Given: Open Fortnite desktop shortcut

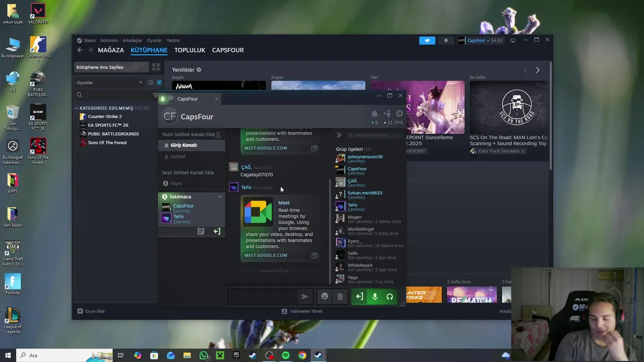Looking at the screenshot, I should tap(13, 284).
